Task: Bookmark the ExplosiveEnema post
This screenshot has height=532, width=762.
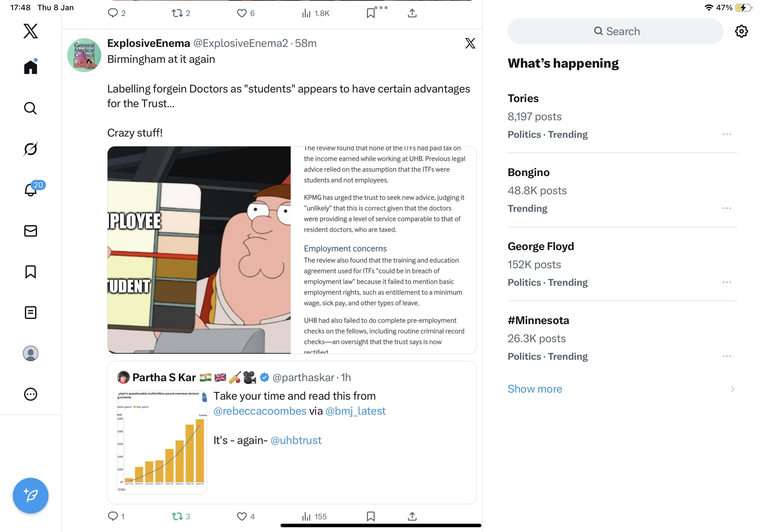Action: tap(370, 516)
